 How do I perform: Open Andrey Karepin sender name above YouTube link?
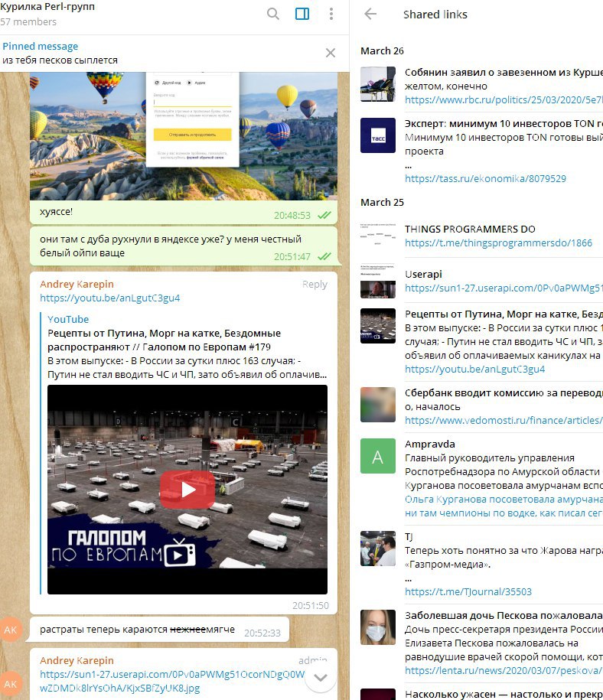tap(77, 285)
